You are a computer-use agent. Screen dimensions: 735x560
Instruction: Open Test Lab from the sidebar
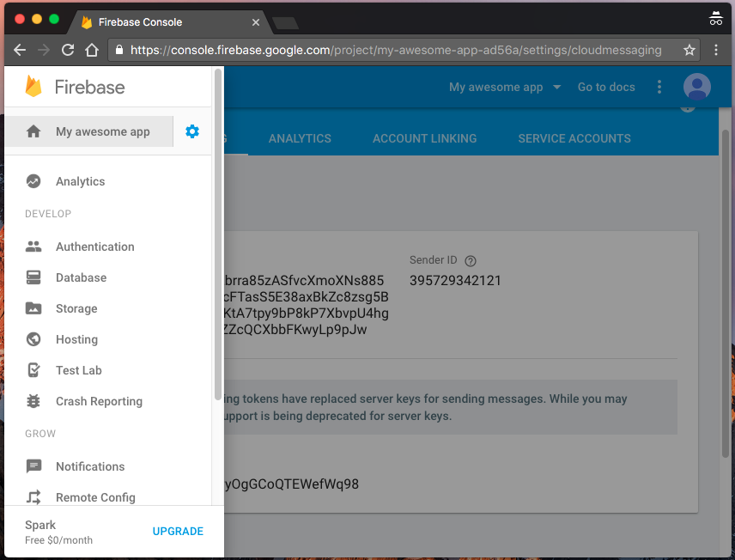click(x=108, y=370)
